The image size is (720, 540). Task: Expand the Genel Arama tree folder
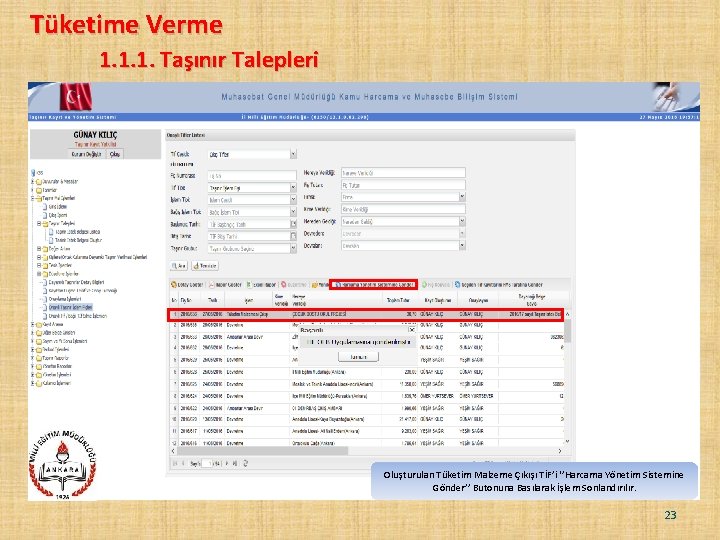click(x=33, y=325)
